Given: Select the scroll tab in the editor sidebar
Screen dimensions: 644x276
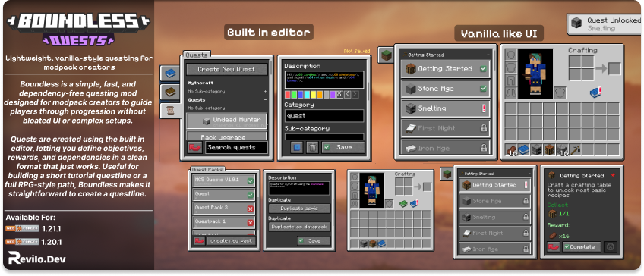Looking at the screenshot, I should tap(170, 111).
